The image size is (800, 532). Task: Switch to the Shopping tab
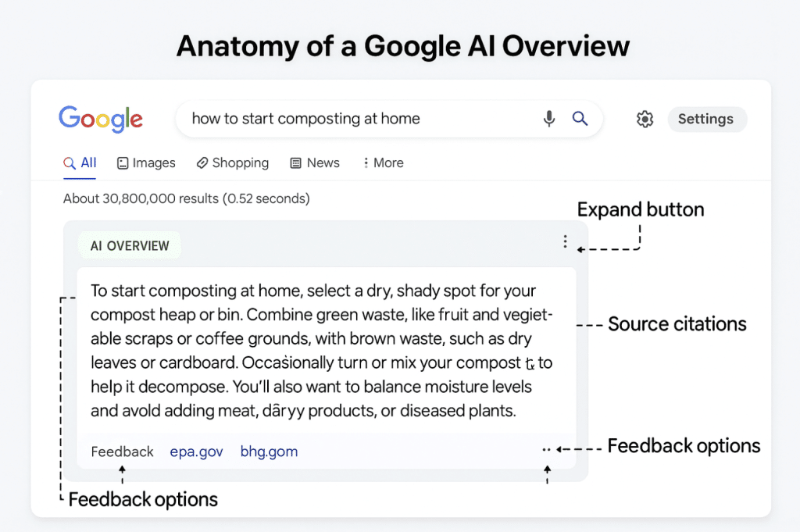click(232, 162)
